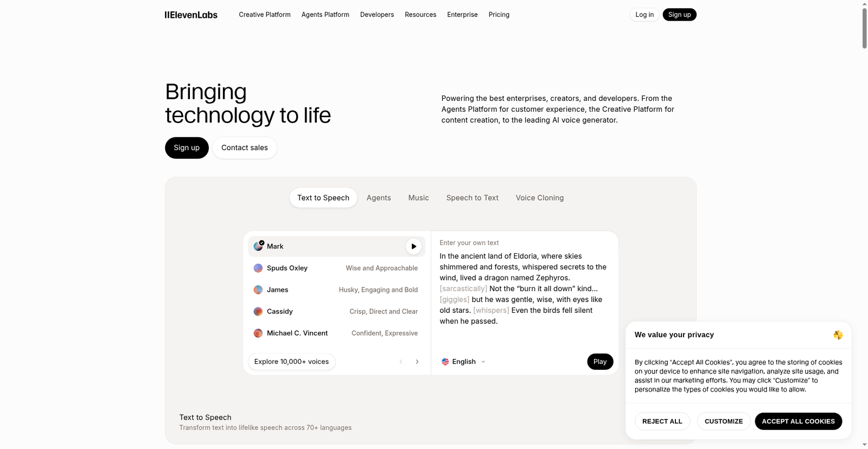Click James's voice avatar icon
The image size is (868, 449).
[258, 290]
